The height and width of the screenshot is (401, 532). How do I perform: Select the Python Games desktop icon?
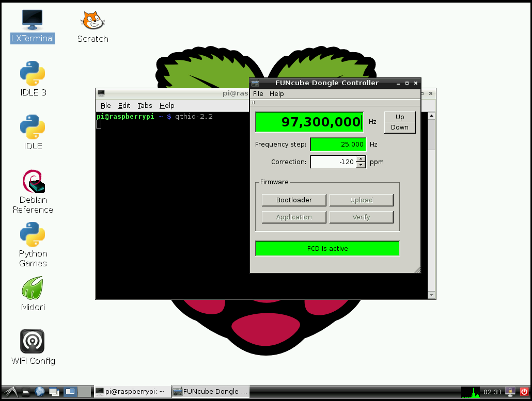pyautogui.click(x=33, y=245)
